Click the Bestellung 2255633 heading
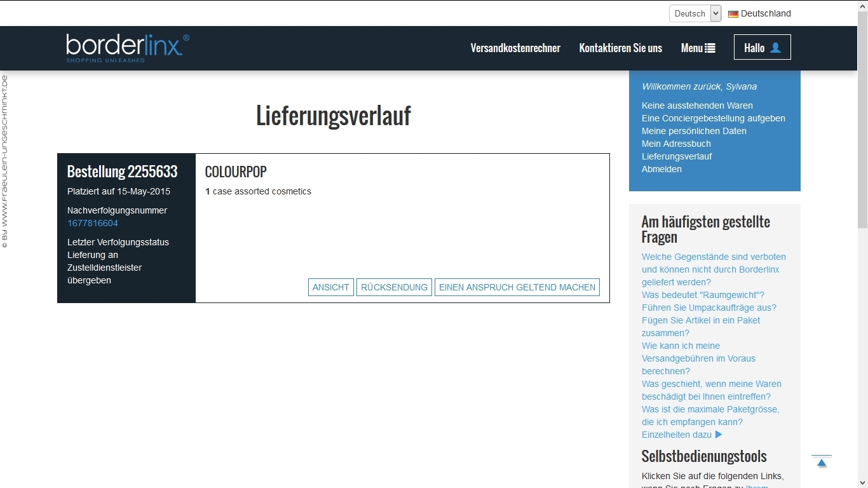Screen dimensions: 868x488 click(x=122, y=172)
